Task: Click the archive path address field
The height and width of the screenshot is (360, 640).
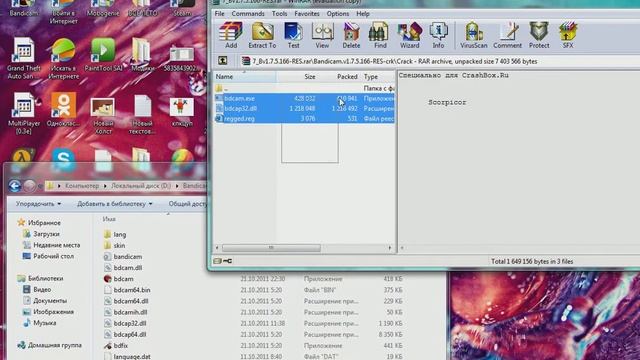Action: [x=439, y=61]
